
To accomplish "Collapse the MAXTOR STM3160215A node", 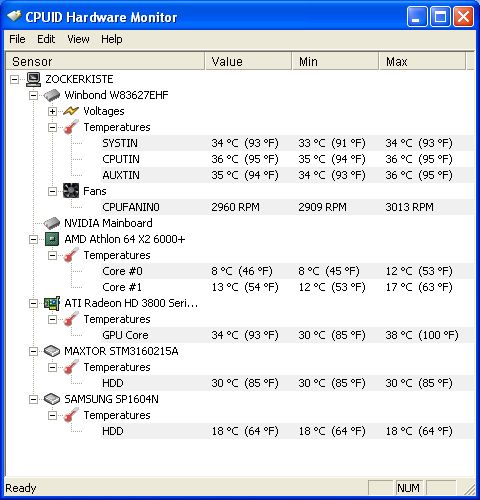I will click(x=33, y=351).
